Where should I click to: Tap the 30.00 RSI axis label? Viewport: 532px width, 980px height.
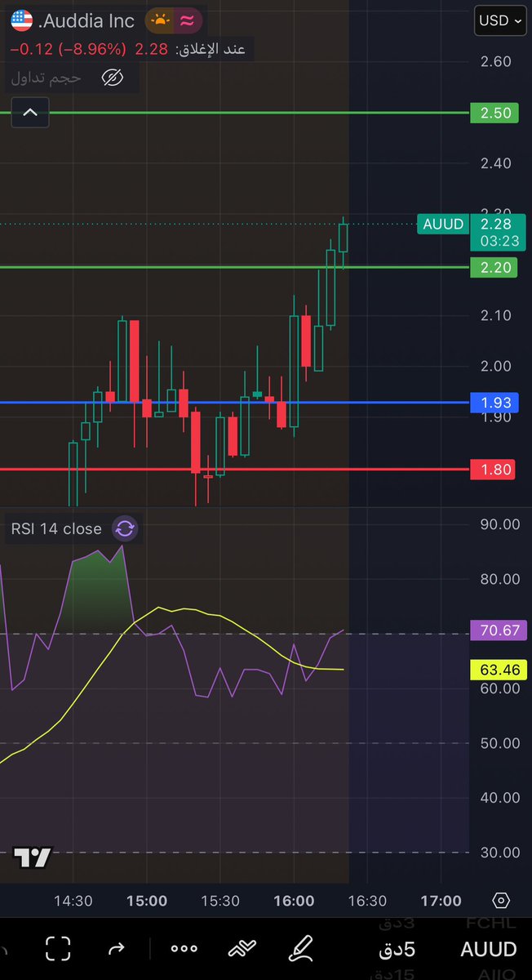tap(500, 852)
